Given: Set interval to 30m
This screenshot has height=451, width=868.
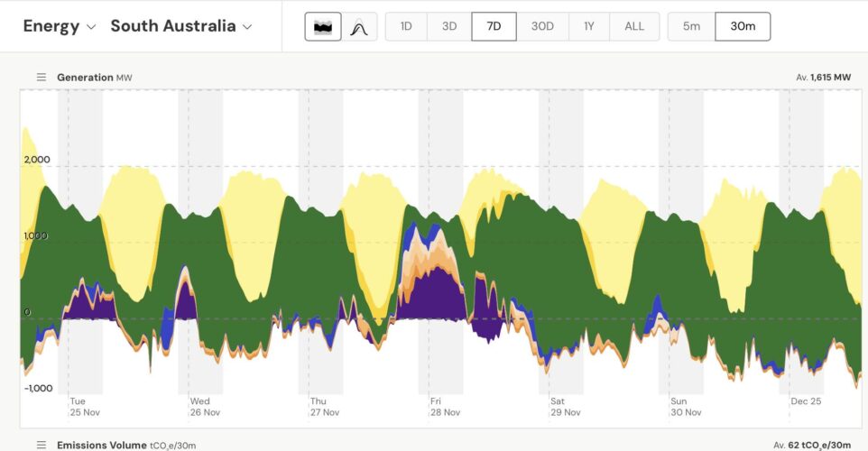Looking at the screenshot, I should (743, 26).
